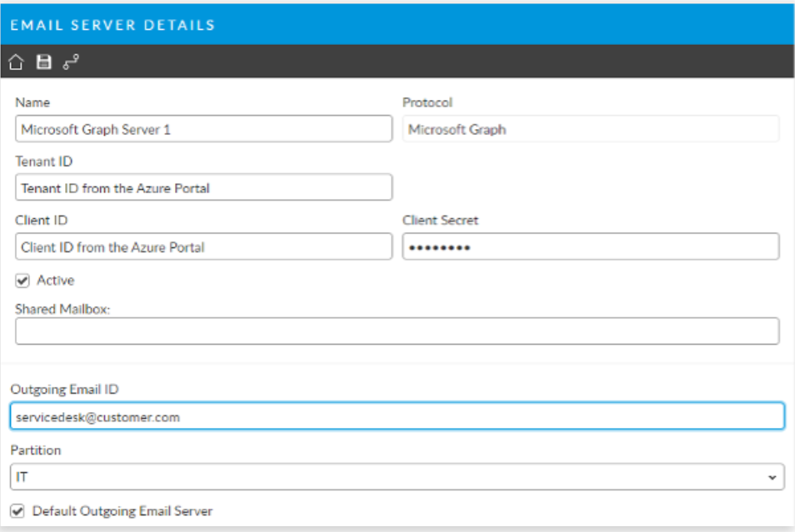
Task: Click the connection icon right of the save icon
Action: pyautogui.click(x=71, y=62)
